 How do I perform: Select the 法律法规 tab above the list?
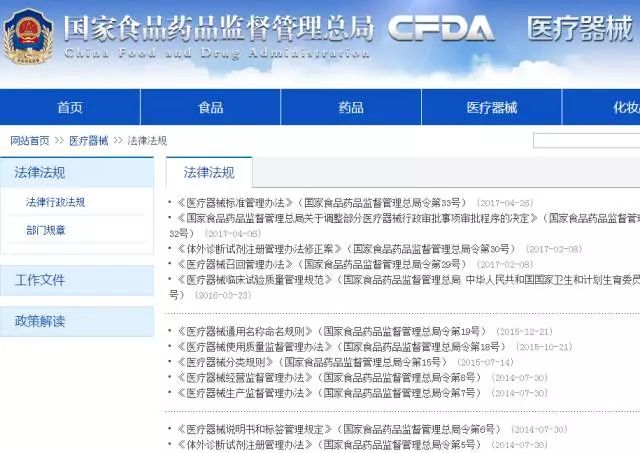coord(208,172)
